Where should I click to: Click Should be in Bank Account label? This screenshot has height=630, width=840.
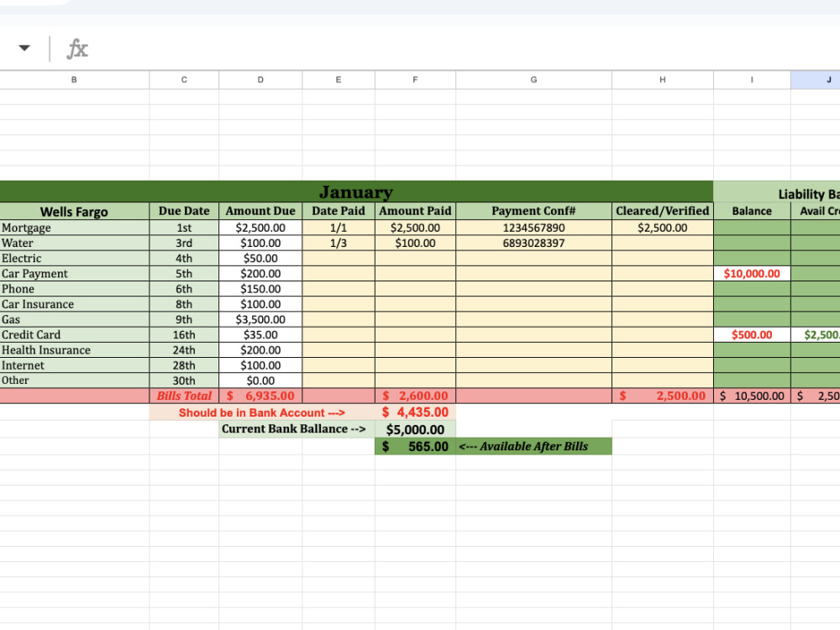(262, 412)
